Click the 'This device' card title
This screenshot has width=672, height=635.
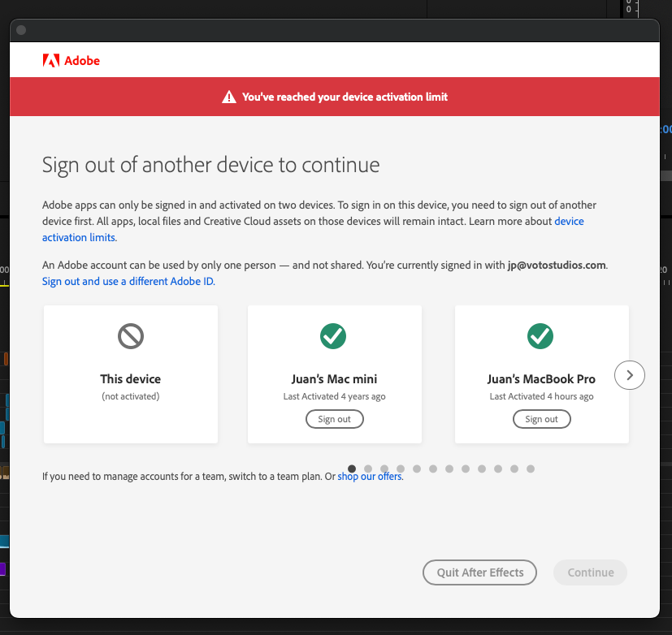pyautogui.click(x=131, y=379)
